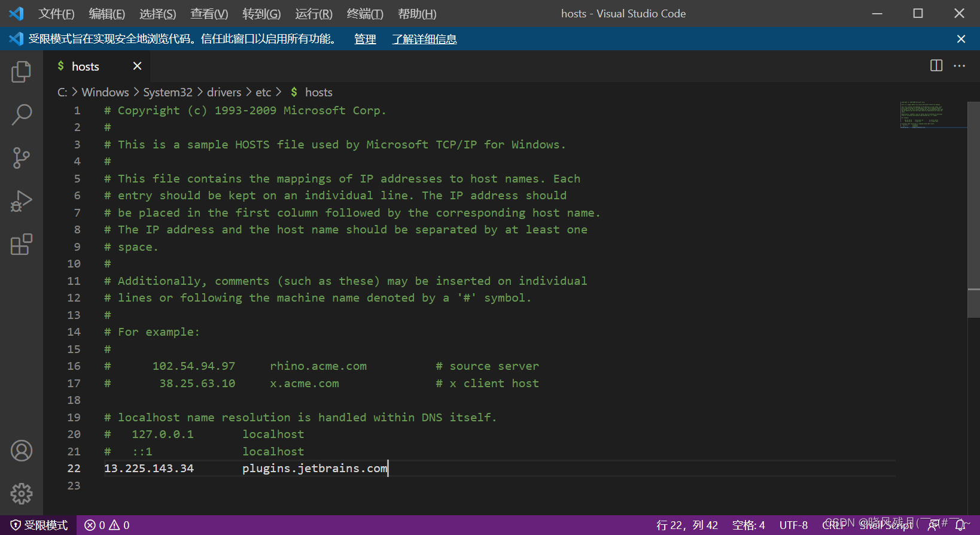The width and height of the screenshot is (980, 535).
Task: Click the minimap code preview
Action: (933, 114)
